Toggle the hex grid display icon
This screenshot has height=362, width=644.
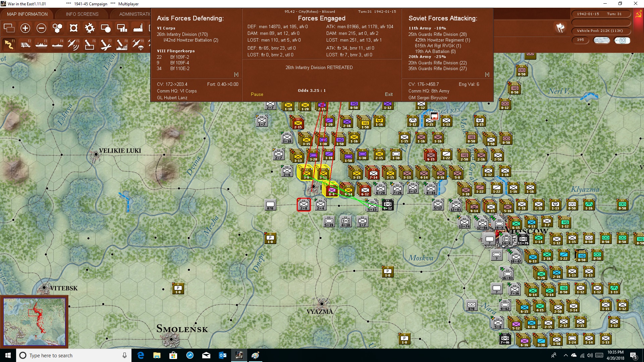tap(57, 28)
